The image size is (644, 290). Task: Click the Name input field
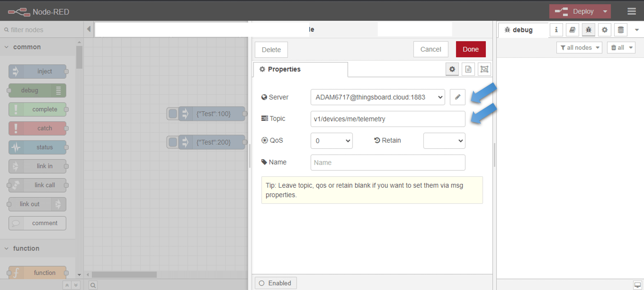[388, 163]
